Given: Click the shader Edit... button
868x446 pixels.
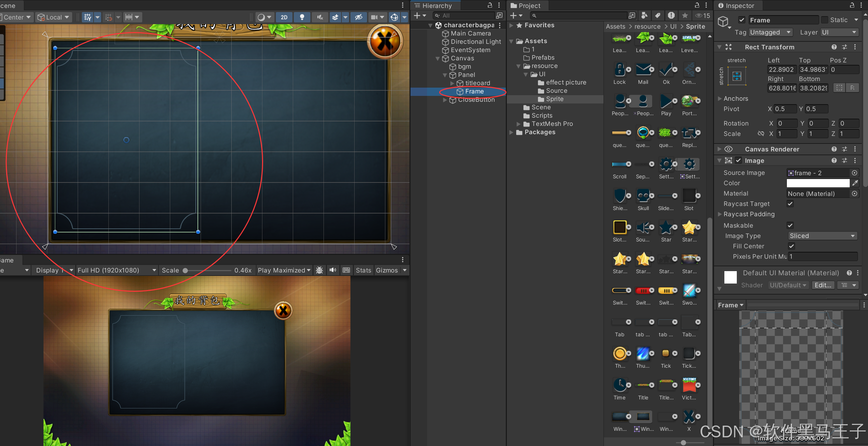Looking at the screenshot, I should [x=823, y=285].
